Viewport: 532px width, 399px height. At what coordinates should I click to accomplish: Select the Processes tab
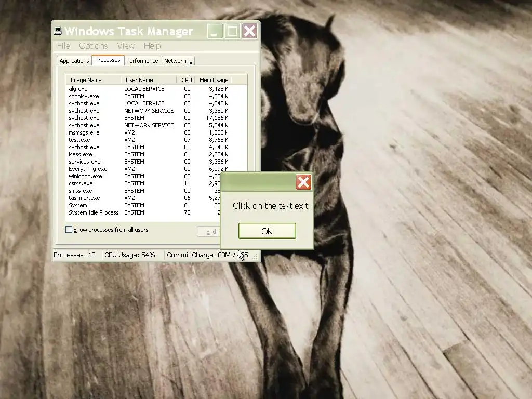[108, 60]
